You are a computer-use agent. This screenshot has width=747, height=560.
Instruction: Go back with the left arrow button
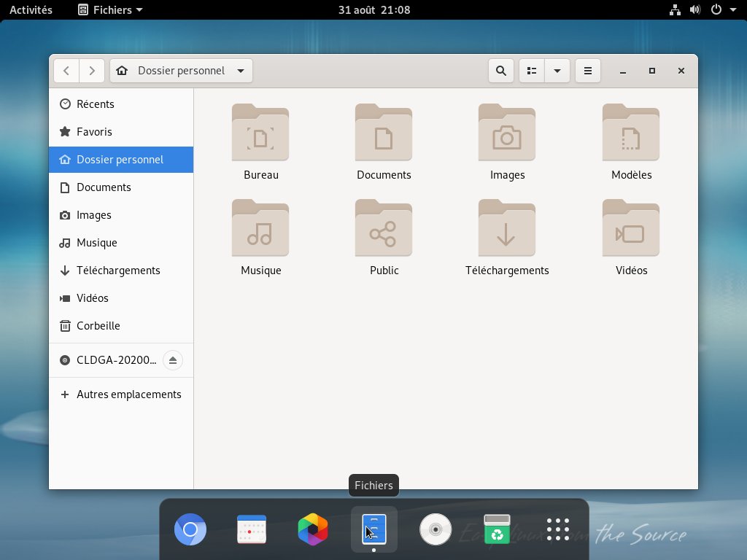click(66, 71)
